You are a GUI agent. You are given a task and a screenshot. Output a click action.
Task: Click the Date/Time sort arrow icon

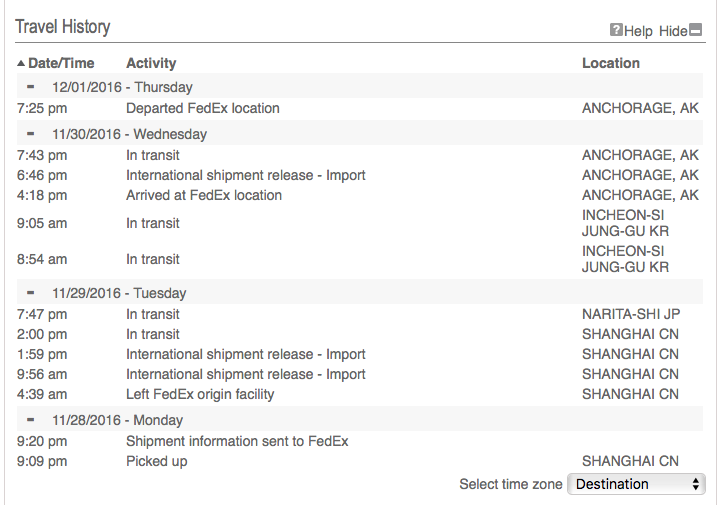tap(21, 63)
